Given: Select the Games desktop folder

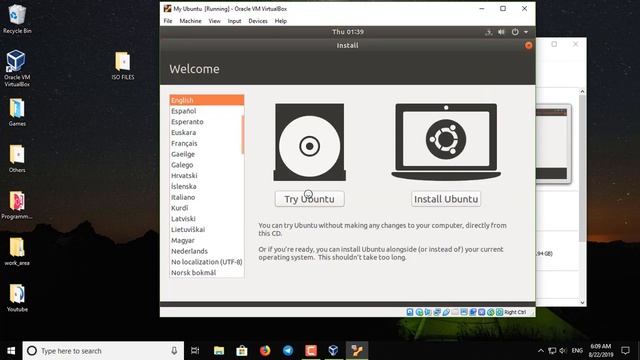Looking at the screenshot, I should (x=17, y=112).
